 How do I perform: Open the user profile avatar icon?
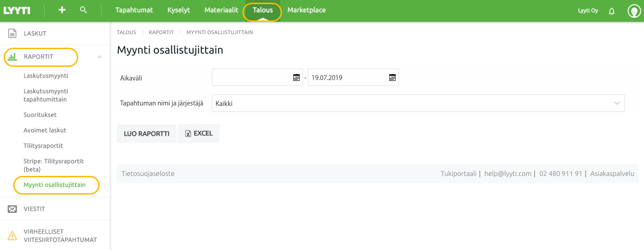pyautogui.click(x=634, y=11)
